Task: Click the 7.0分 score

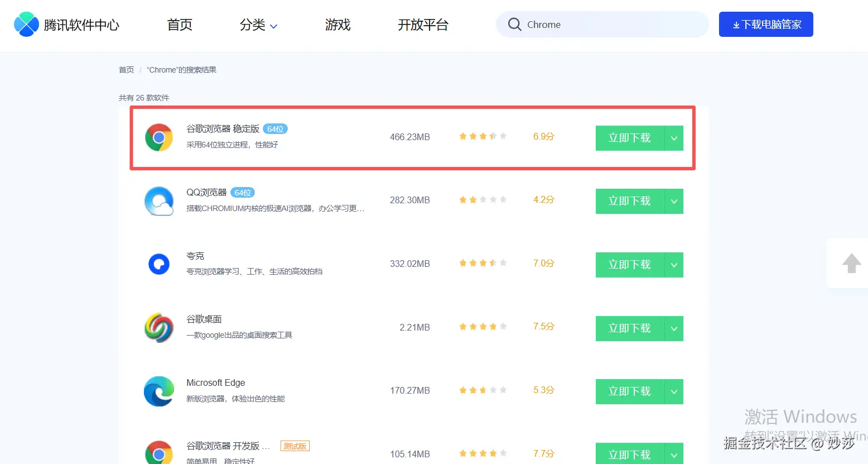Action: pyautogui.click(x=544, y=263)
